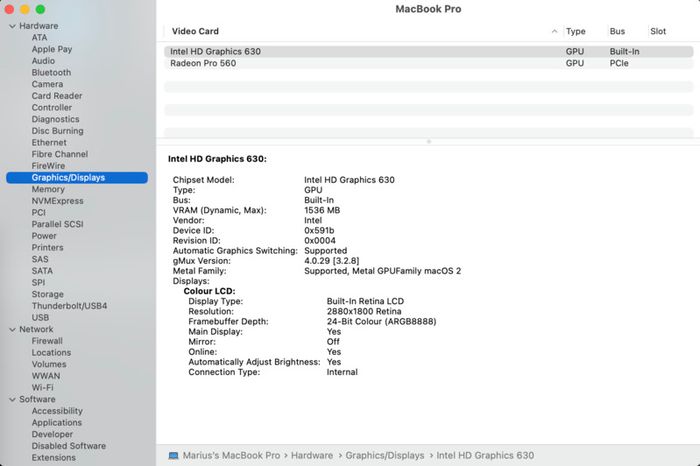Image resolution: width=700 pixels, height=466 pixels.
Task: Open the Memory section
Action: point(48,189)
